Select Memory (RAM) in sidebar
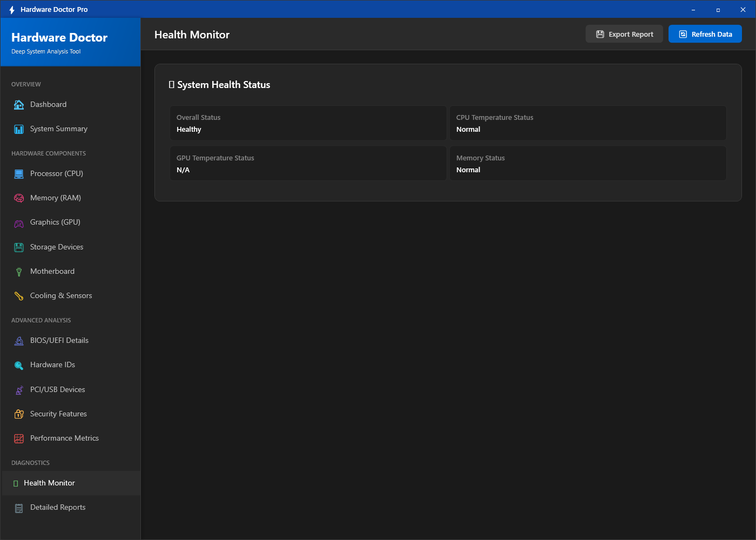Image resolution: width=756 pixels, height=540 pixels. click(71, 198)
